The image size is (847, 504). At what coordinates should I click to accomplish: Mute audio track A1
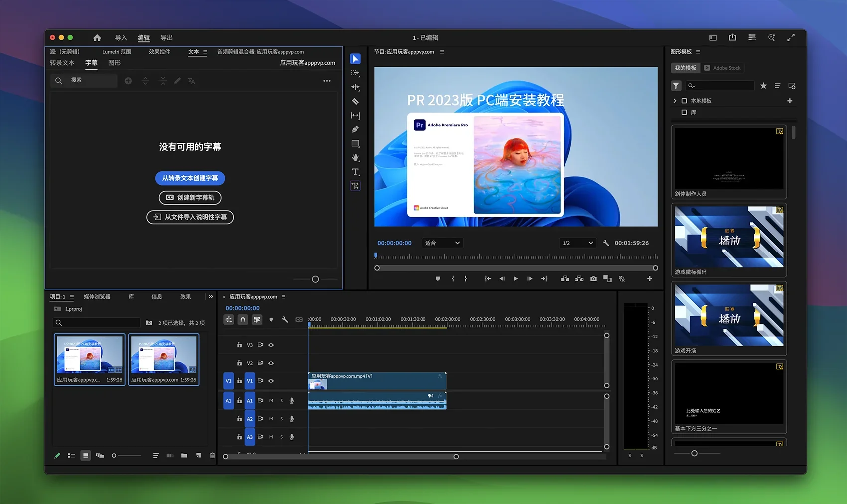pos(271,401)
